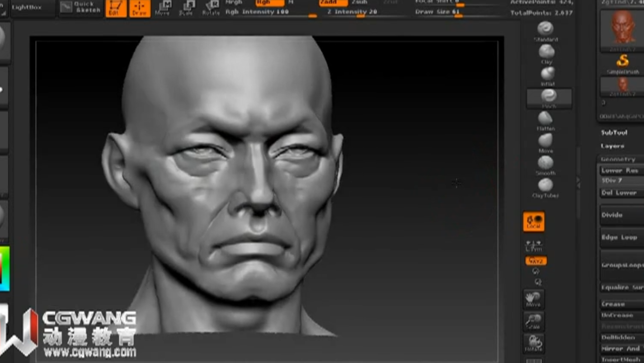The image size is (644, 363).
Task: Click the Edge Loop button
Action: (622, 237)
